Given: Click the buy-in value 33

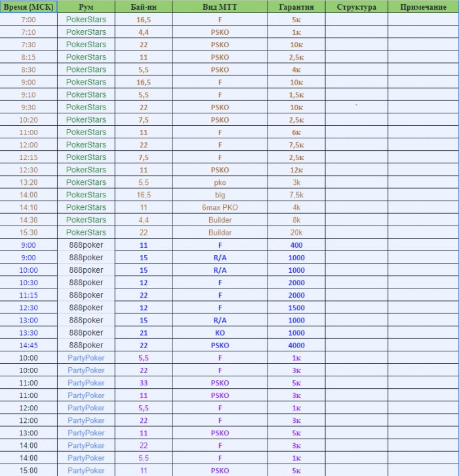Looking at the screenshot, I should (x=144, y=383).
